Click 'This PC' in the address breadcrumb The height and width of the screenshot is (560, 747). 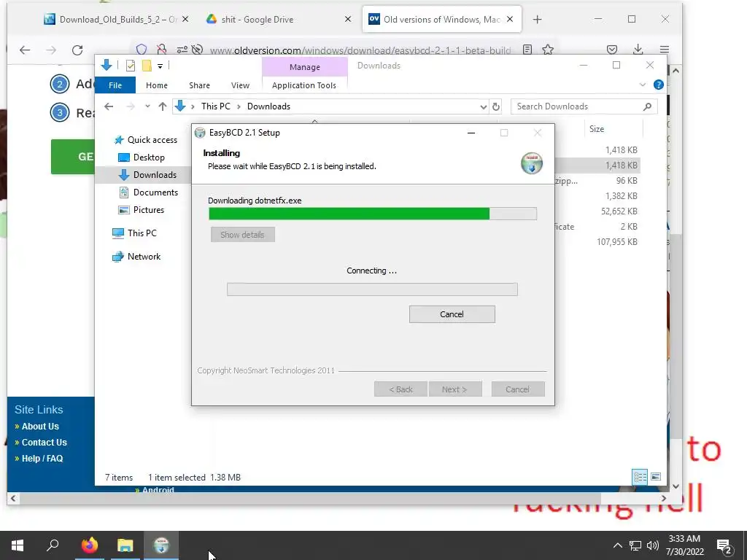click(x=215, y=106)
